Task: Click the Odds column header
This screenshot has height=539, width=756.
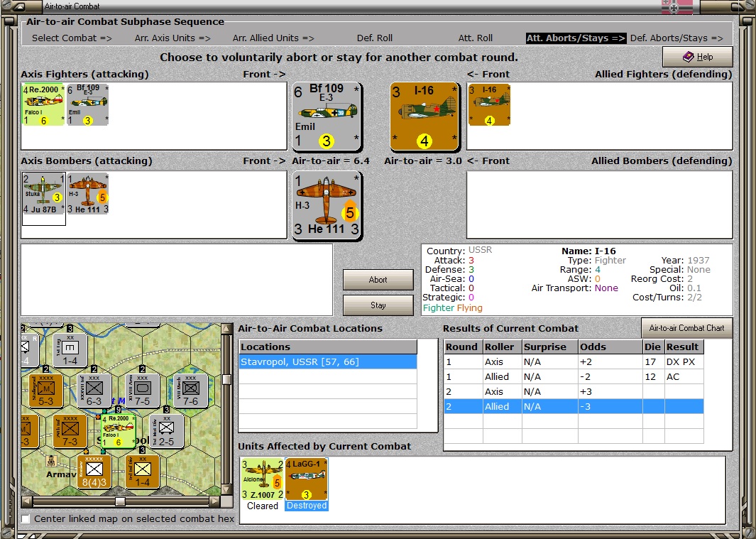Action: [610, 347]
